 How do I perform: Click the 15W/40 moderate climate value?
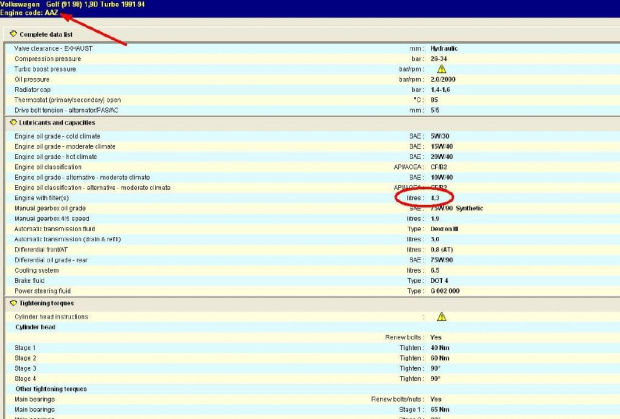[442, 146]
